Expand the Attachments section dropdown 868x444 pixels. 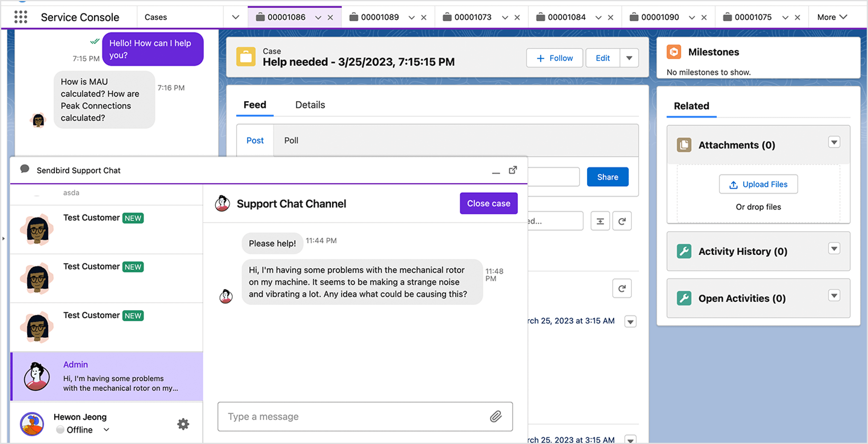[834, 142]
